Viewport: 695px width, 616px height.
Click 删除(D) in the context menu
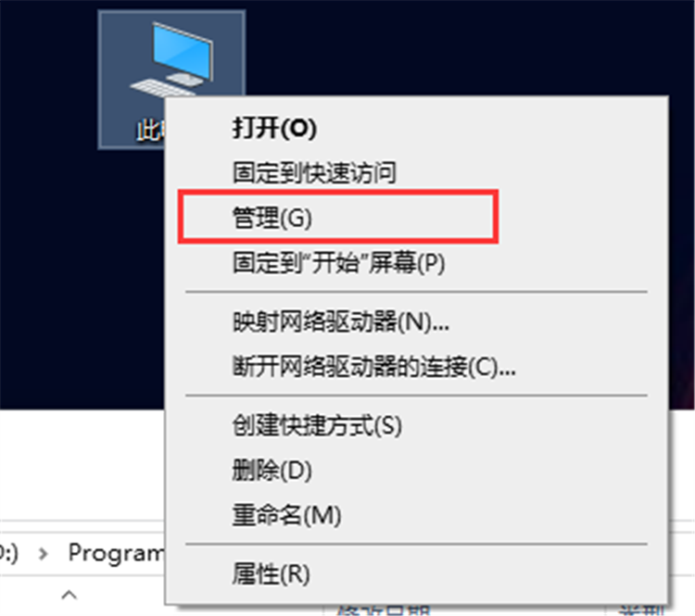272,471
